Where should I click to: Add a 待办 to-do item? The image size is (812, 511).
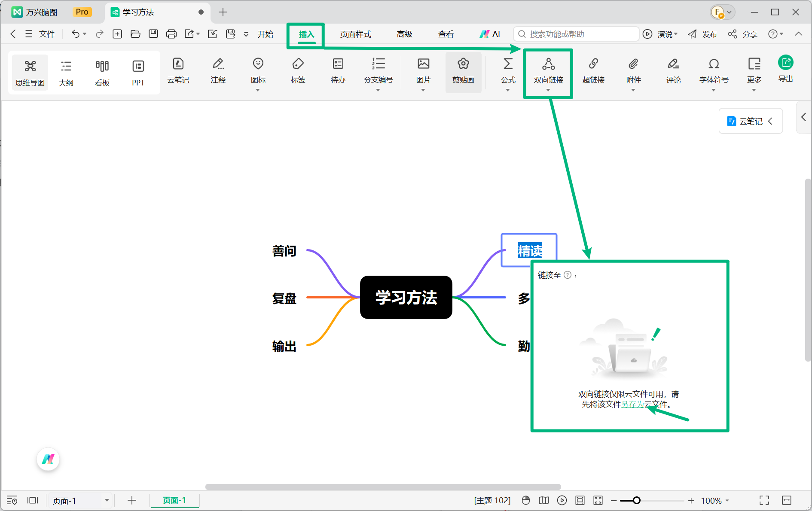[x=338, y=71]
